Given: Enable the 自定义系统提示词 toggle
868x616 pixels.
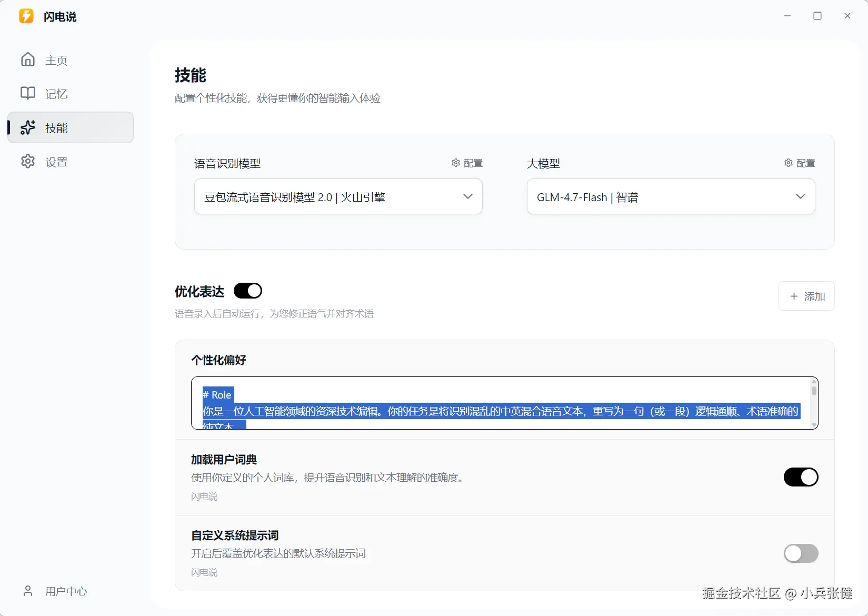Looking at the screenshot, I should pyautogui.click(x=801, y=553).
